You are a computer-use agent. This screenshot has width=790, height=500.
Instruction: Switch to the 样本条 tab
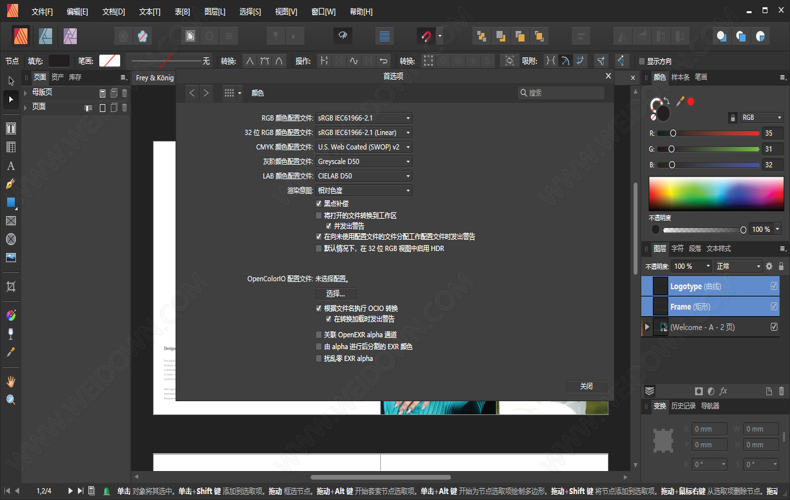pyautogui.click(x=680, y=77)
